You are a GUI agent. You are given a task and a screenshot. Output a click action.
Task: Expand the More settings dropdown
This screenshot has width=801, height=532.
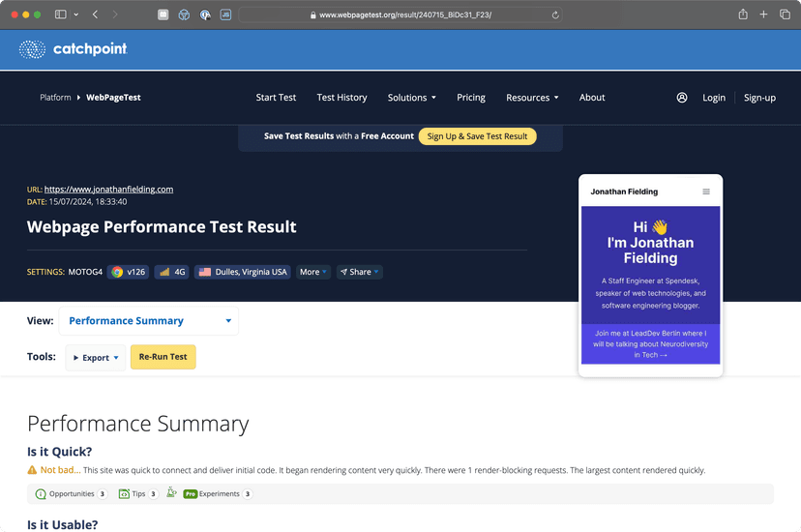pyautogui.click(x=313, y=272)
